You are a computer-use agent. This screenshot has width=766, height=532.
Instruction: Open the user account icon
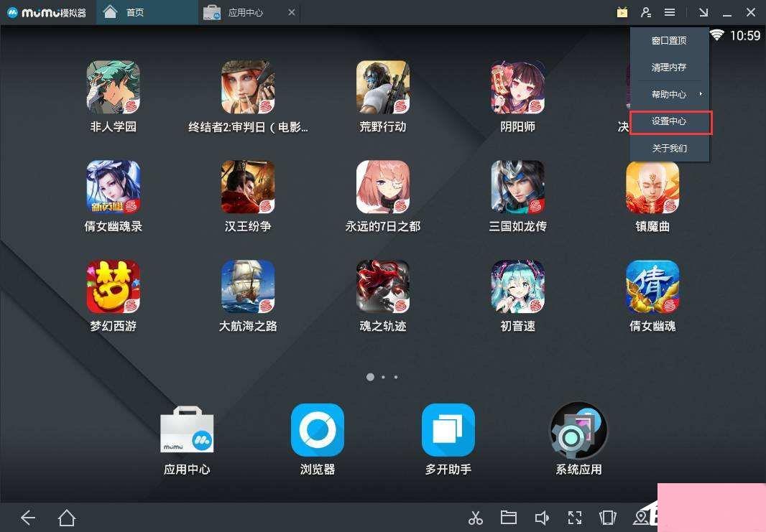646,12
